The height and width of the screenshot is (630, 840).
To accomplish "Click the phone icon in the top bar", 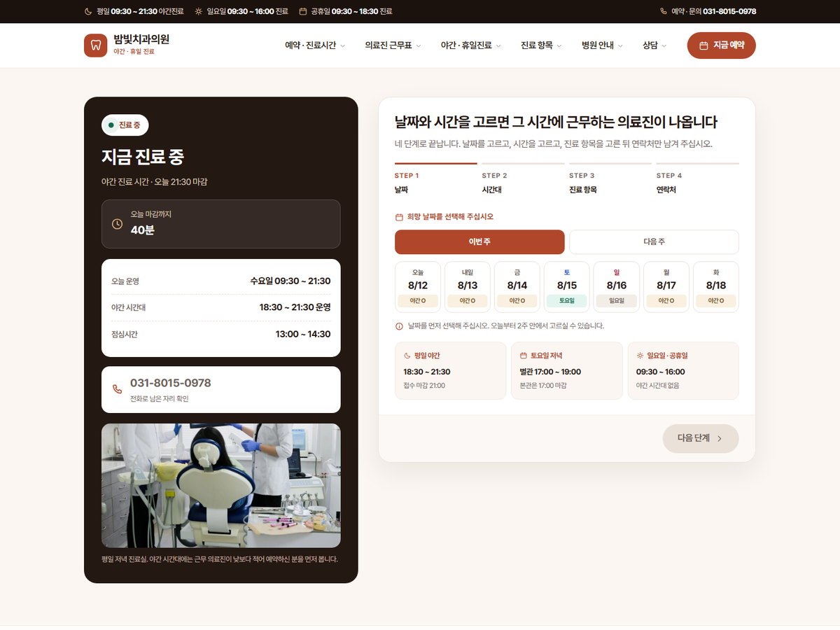I will click(664, 11).
